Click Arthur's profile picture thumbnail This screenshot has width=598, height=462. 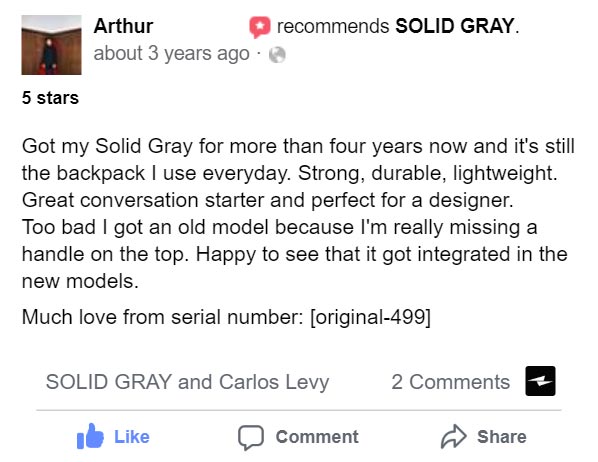(51, 45)
